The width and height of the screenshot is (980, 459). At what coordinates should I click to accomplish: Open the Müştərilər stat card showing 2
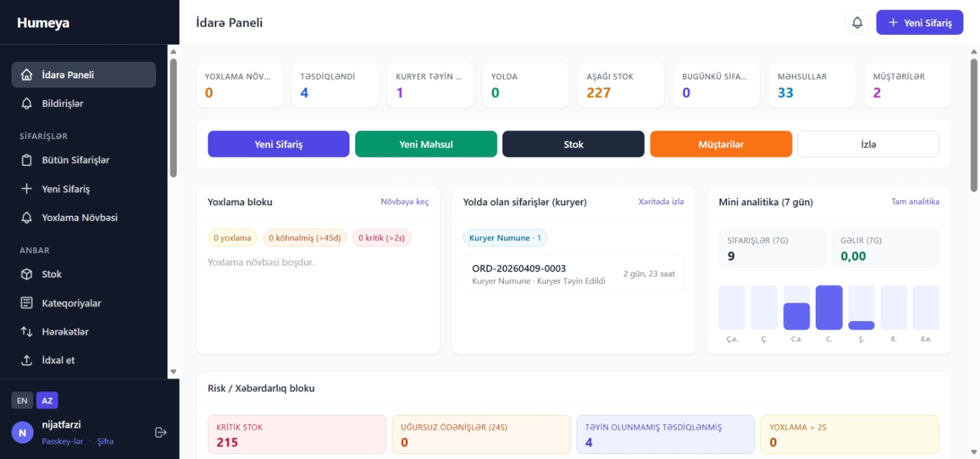tap(908, 85)
